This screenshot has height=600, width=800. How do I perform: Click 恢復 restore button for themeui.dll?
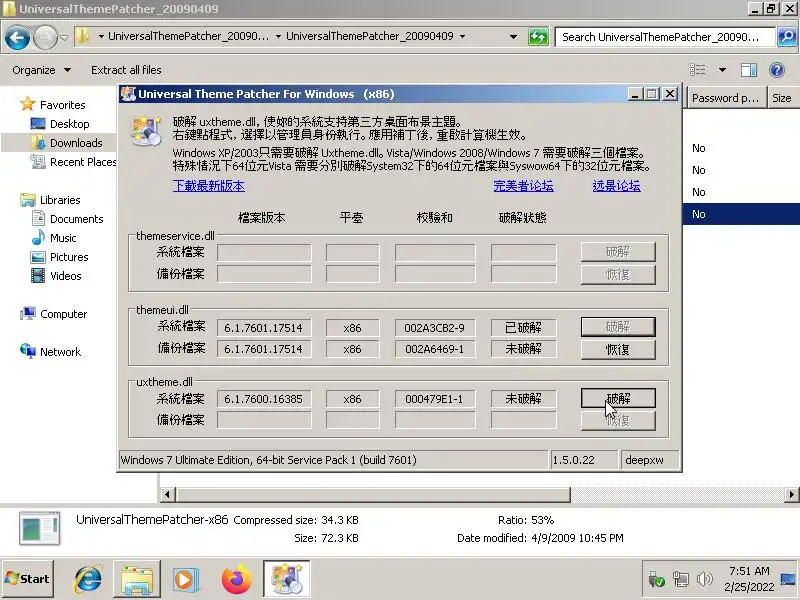618,349
